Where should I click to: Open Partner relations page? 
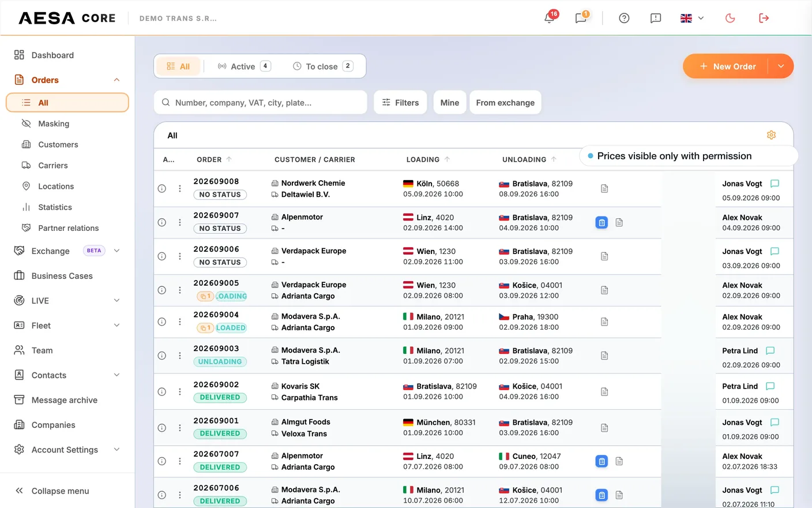pyautogui.click(x=67, y=228)
